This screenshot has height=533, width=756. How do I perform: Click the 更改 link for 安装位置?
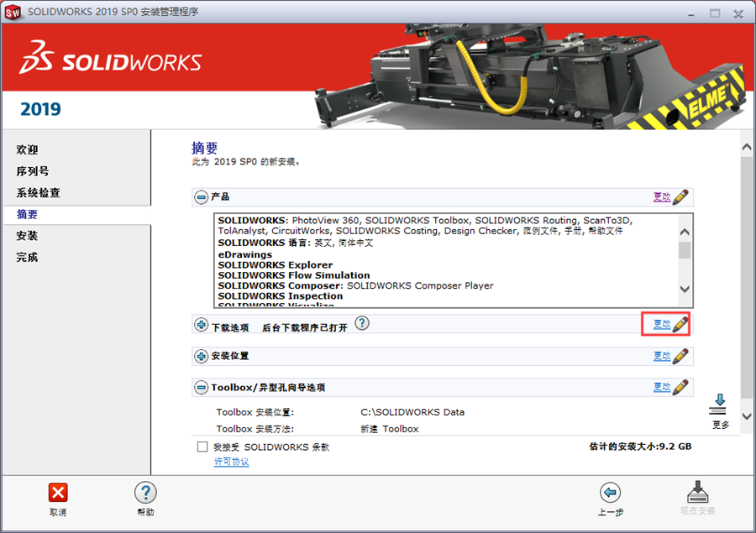coord(662,356)
